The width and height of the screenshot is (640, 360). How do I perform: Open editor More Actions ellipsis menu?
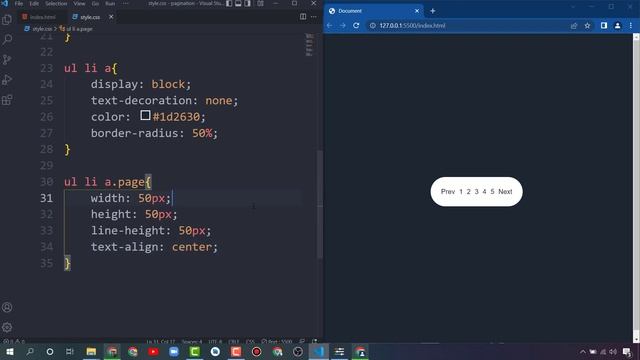313,17
